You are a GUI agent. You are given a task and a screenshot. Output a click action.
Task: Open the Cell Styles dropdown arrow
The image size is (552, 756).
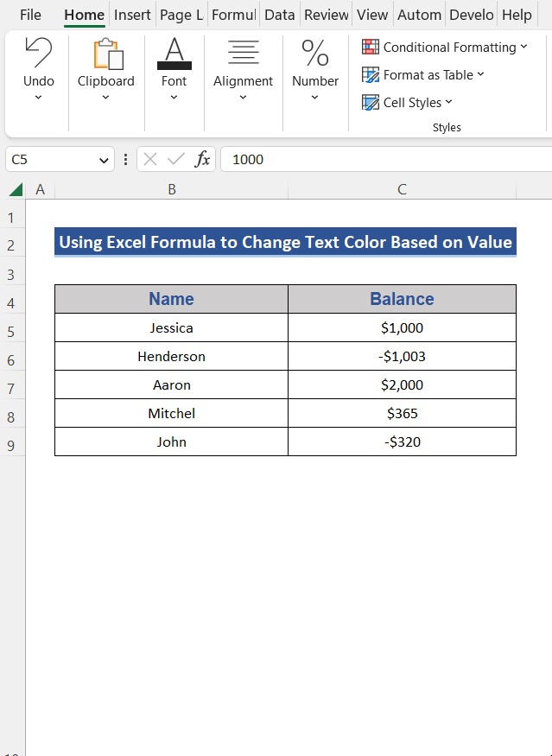click(449, 102)
